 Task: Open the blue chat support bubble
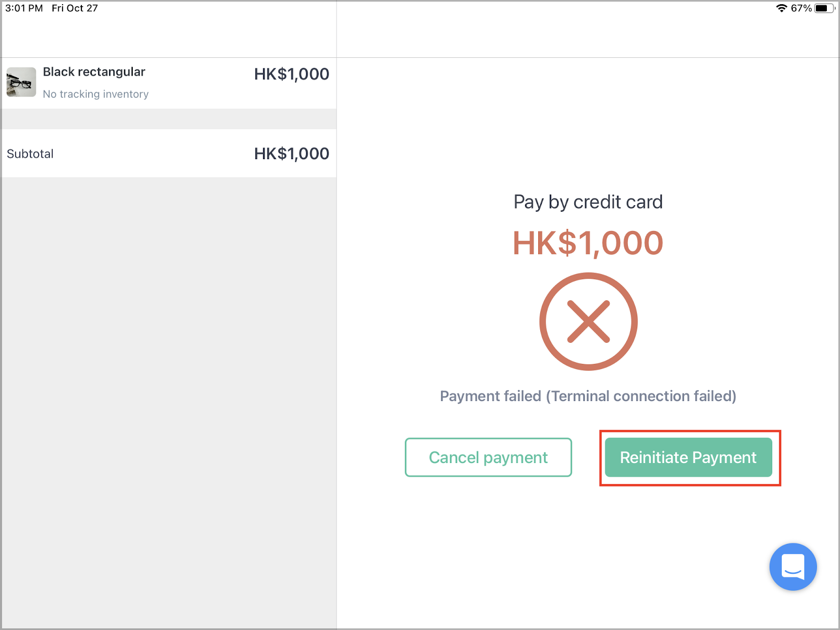click(x=793, y=567)
